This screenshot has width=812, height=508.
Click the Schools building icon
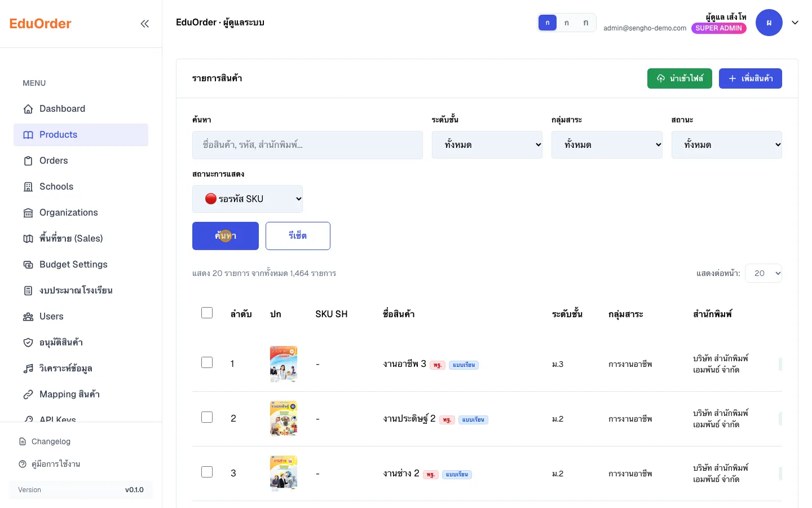tap(28, 187)
